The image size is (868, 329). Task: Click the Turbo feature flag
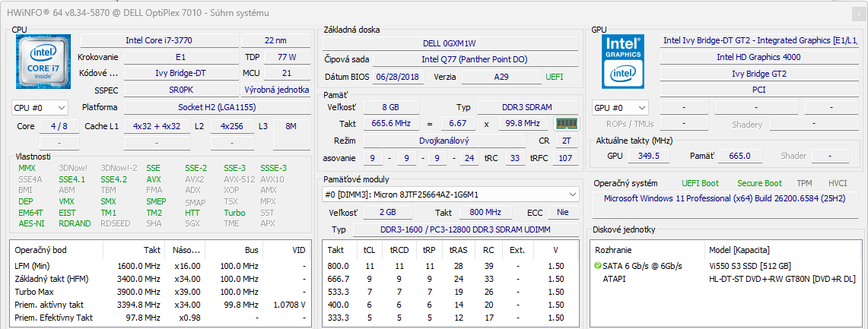tap(234, 213)
